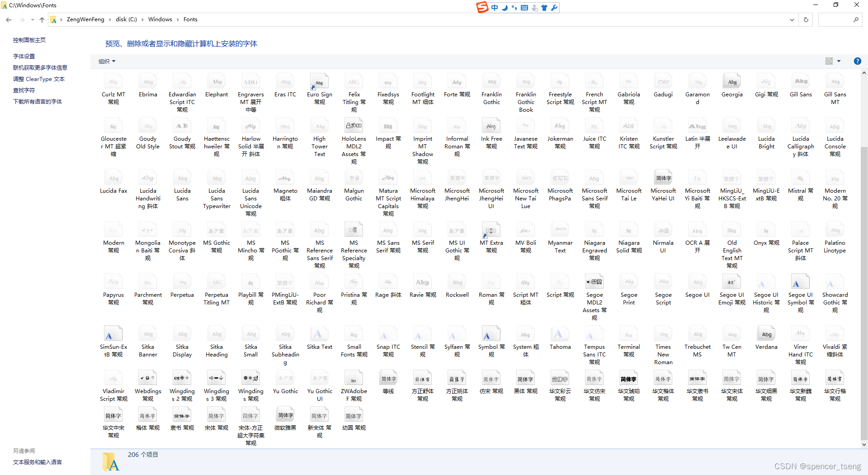
Task: Navigate to disk (C:) breadcrumb
Action: click(x=126, y=19)
